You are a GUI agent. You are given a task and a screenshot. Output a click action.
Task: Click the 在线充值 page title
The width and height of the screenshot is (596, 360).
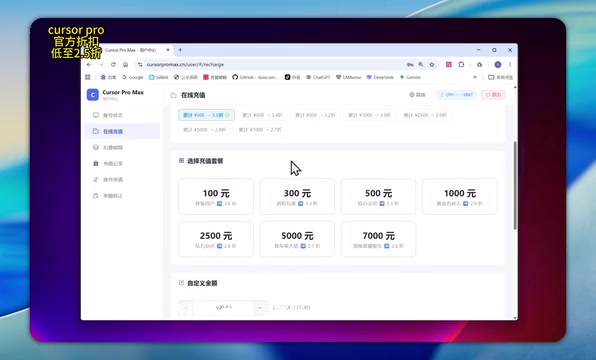coord(193,95)
